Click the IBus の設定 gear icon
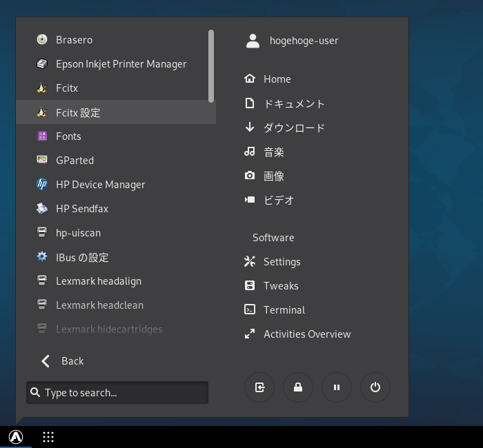Image resolution: width=483 pixels, height=448 pixels. coord(42,256)
